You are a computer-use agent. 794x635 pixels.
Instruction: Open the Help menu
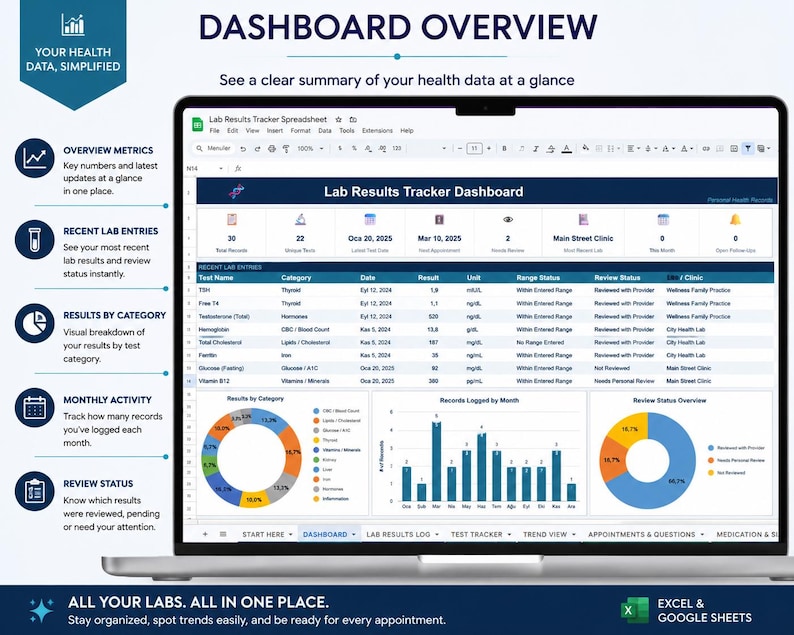click(x=407, y=131)
